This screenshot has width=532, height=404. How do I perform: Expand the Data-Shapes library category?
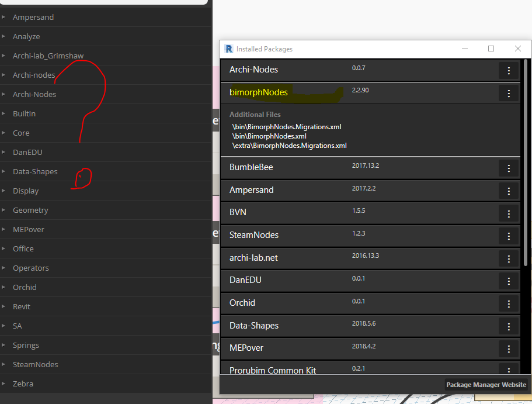click(3, 171)
